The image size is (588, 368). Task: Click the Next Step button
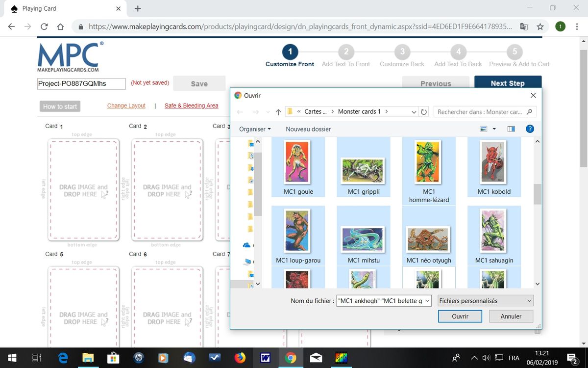click(508, 83)
